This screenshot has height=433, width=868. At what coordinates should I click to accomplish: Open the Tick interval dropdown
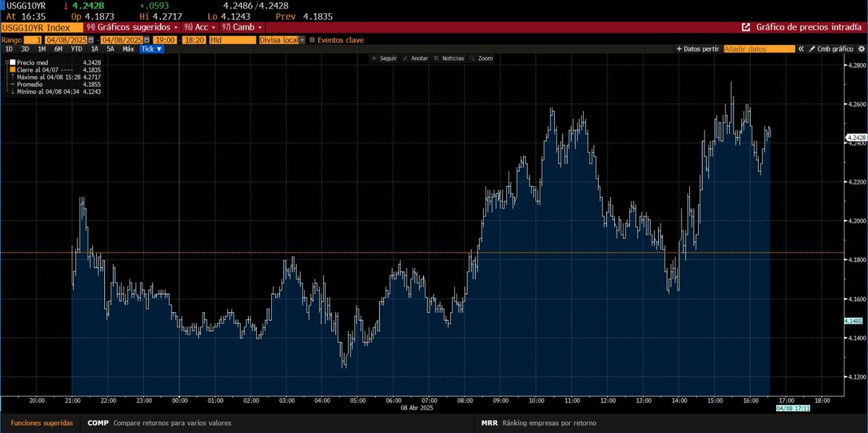(151, 49)
